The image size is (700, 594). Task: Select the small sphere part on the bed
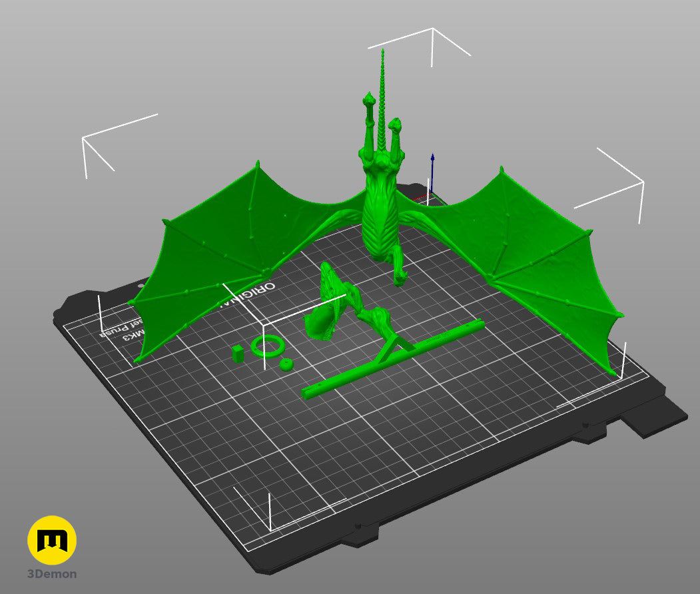286,364
